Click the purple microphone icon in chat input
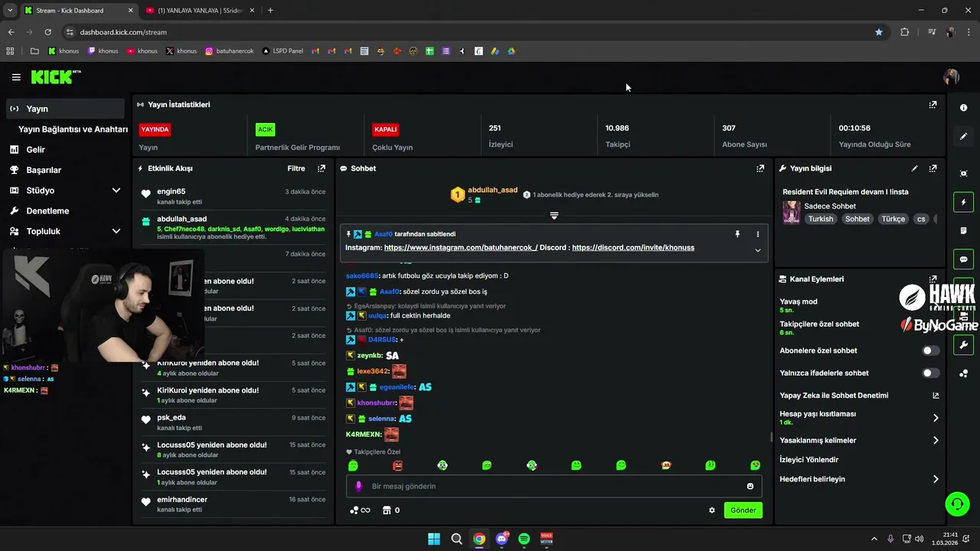 click(358, 486)
